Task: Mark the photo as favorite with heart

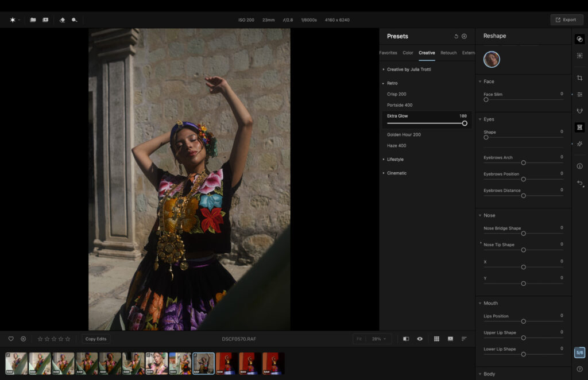Action: tap(11, 339)
